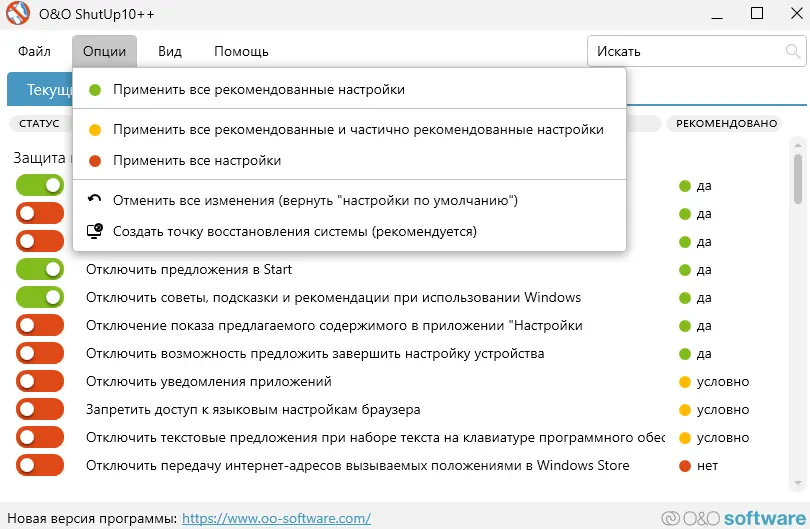
Task: Open the www.oo-software.com link
Action: [x=276, y=518]
